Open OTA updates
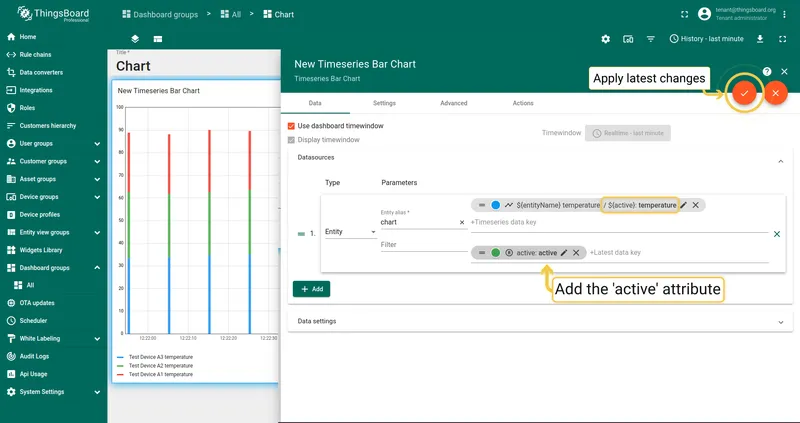 coord(54,303)
